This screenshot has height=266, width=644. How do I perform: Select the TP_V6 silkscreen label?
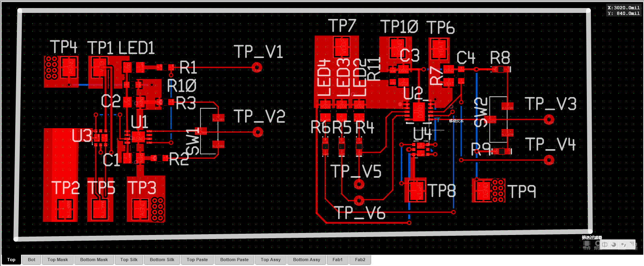click(360, 213)
